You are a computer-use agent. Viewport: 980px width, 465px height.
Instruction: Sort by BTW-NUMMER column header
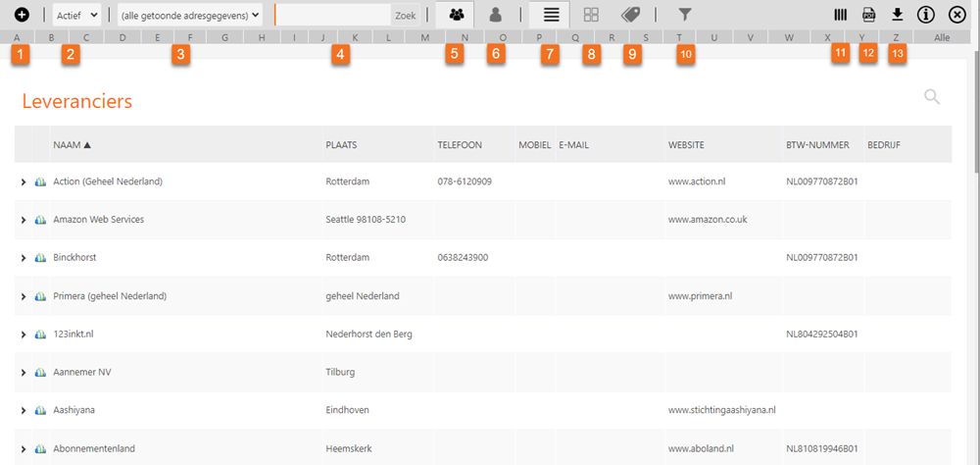click(x=817, y=144)
